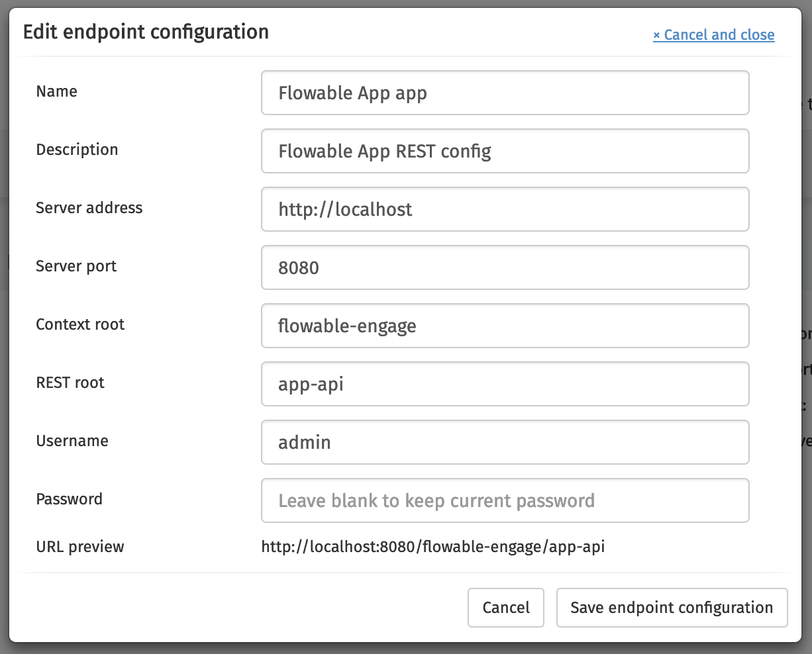This screenshot has height=654, width=812.
Task: Save the endpoint configuration
Action: (x=672, y=608)
